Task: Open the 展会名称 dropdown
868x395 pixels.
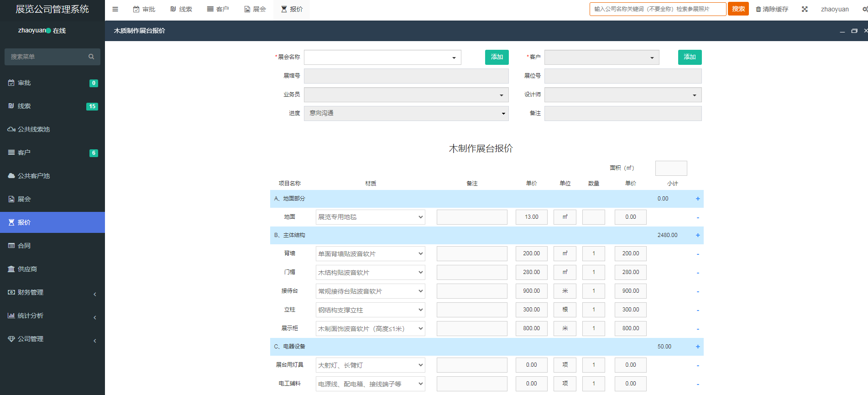Action: 382,58
